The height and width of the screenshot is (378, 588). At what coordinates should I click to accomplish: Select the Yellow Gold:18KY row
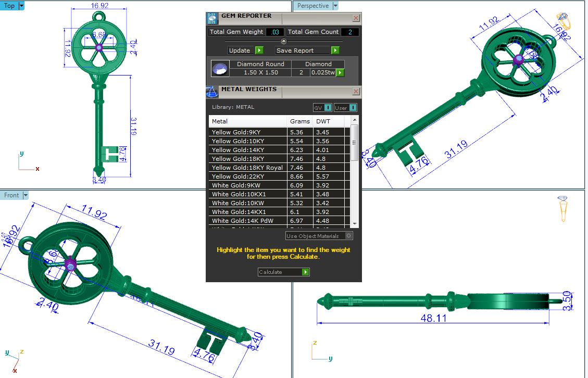click(x=248, y=159)
